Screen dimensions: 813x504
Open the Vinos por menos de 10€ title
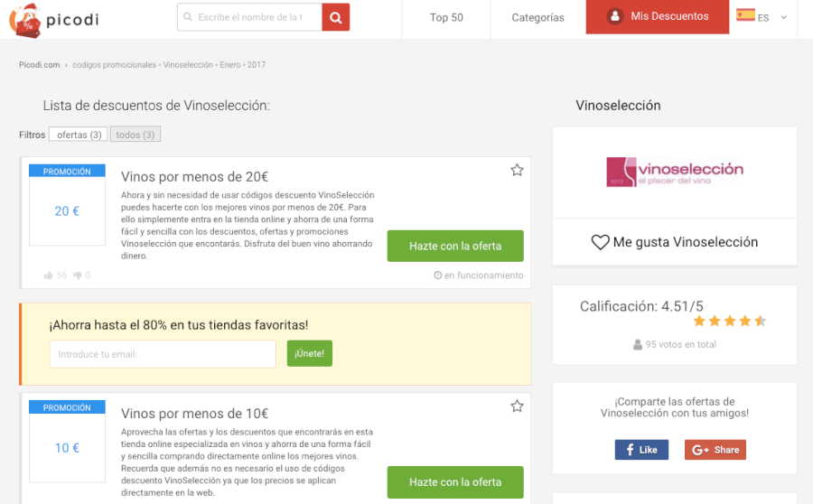(194, 414)
